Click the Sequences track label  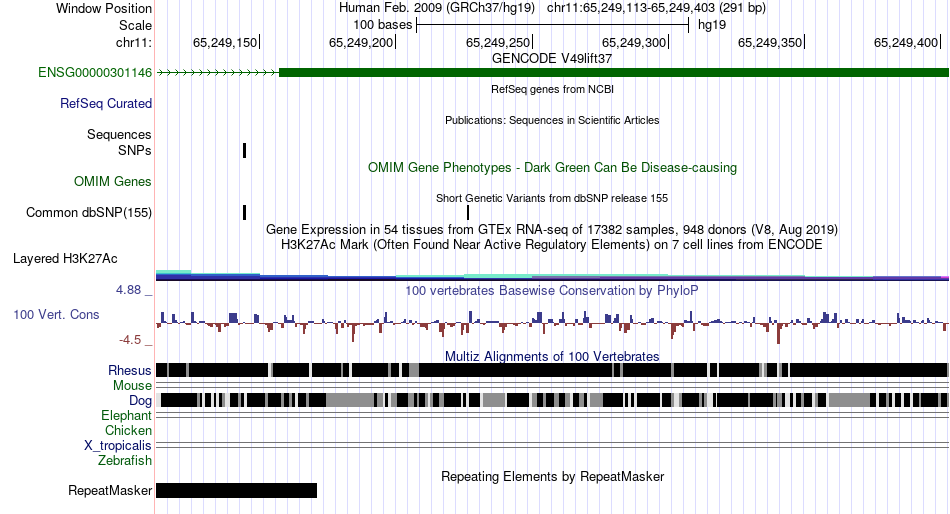click(x=119, y=135)
